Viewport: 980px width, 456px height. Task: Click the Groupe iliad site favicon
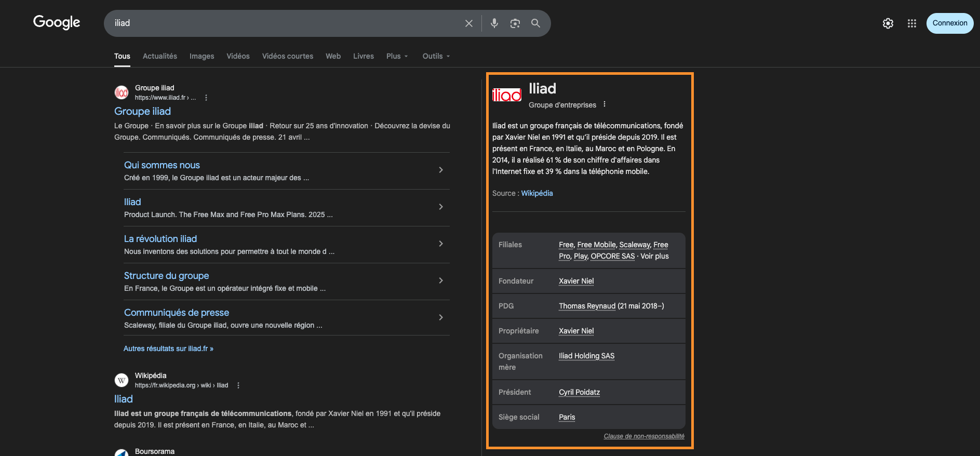pos(122,92)
